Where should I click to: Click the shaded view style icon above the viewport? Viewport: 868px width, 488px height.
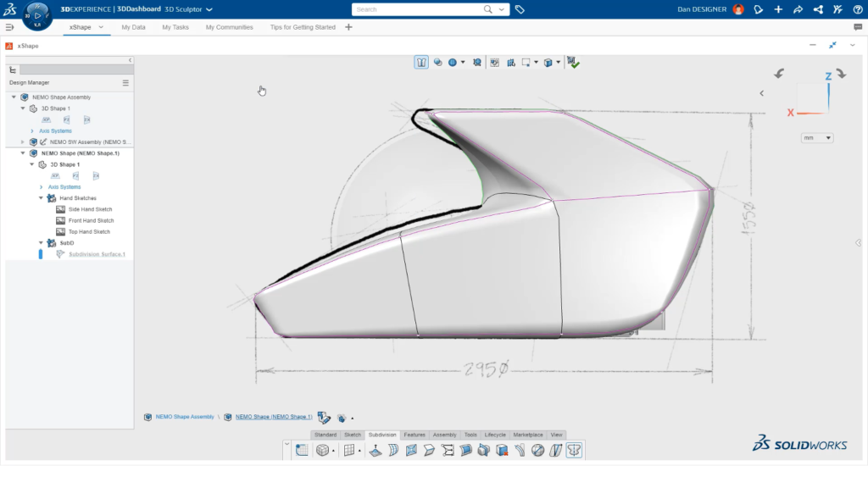(452, 62)
